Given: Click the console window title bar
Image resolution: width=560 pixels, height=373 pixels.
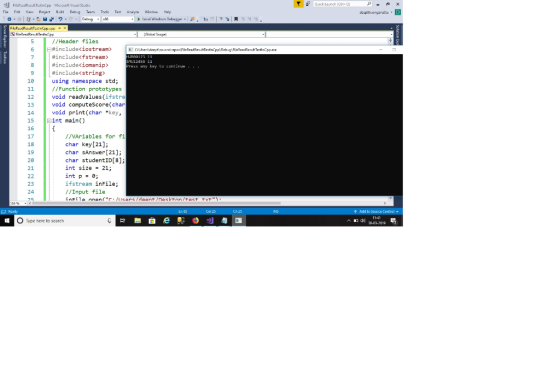Looking at the screenshot, I should tap(264, 50).
